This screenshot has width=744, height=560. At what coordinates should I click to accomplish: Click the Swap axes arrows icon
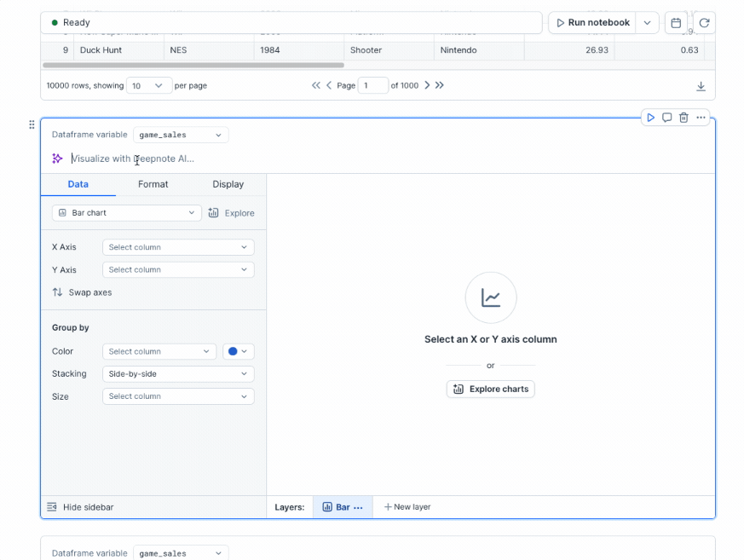pos(57,292)
